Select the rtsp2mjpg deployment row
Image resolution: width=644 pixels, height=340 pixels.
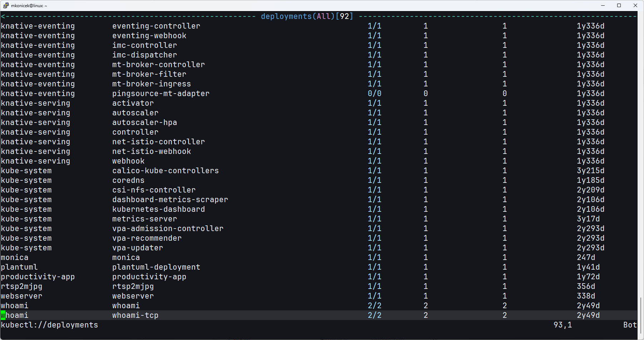133,286
